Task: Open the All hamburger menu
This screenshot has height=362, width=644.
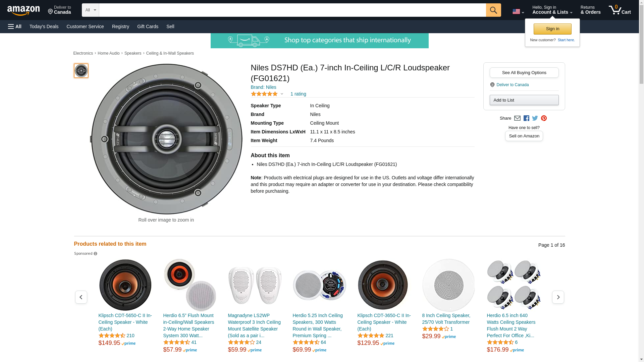Action: (15, 26)
